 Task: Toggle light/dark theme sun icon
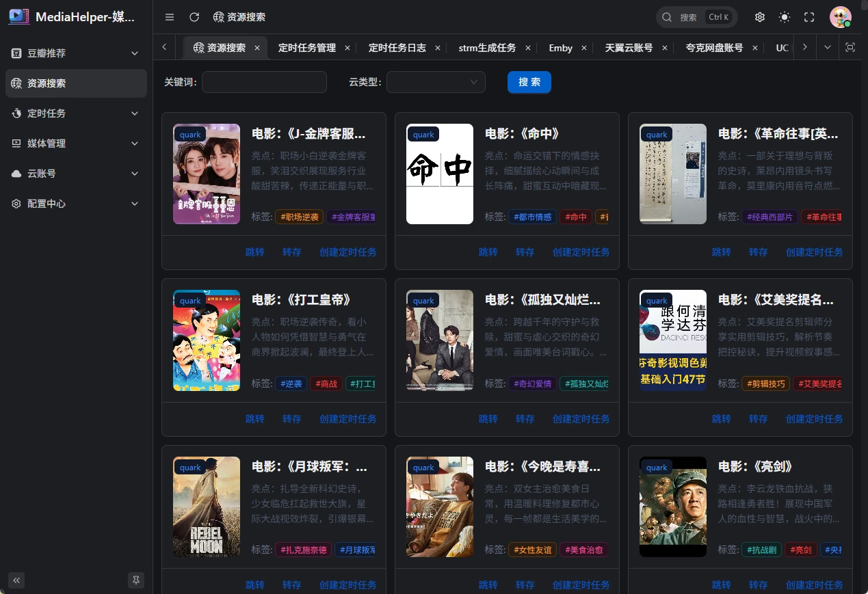point(785,17)
